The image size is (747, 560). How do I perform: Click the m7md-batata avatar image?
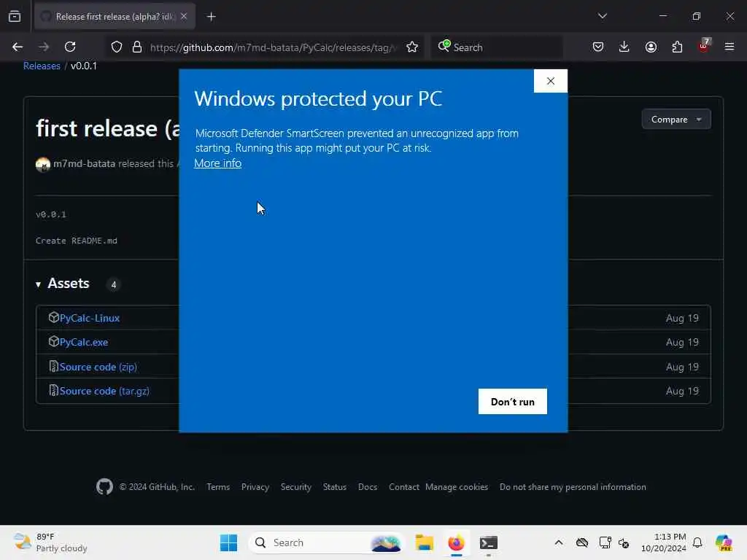click(x=43, y=164)
